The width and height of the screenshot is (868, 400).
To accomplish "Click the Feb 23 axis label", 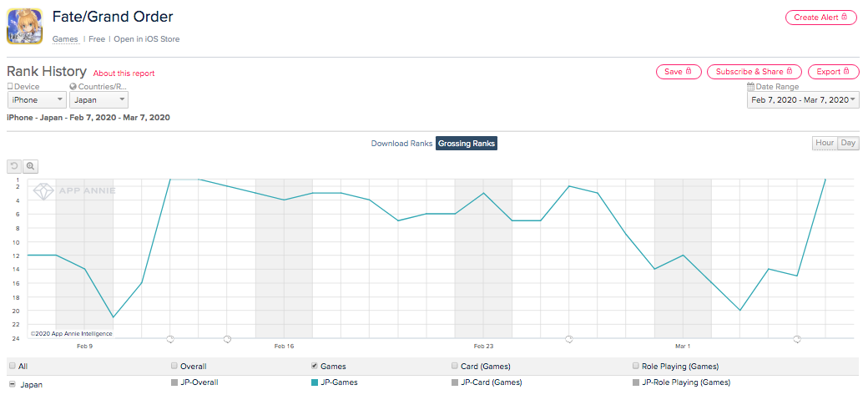I will (x=483, y=347).
